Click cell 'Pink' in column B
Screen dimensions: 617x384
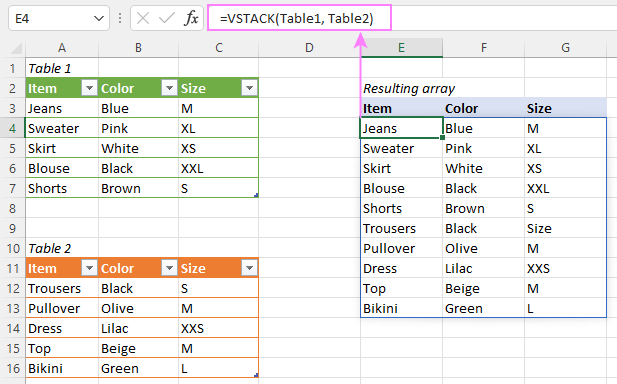pos(139,128)
